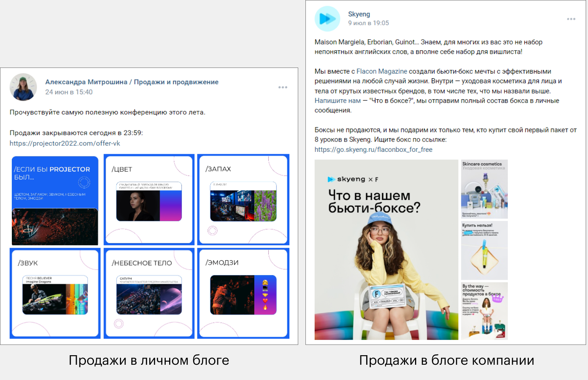This screenshot has width=588, height=380.
Task: Open more options on Митрошина post
Action: coord(283,87)
